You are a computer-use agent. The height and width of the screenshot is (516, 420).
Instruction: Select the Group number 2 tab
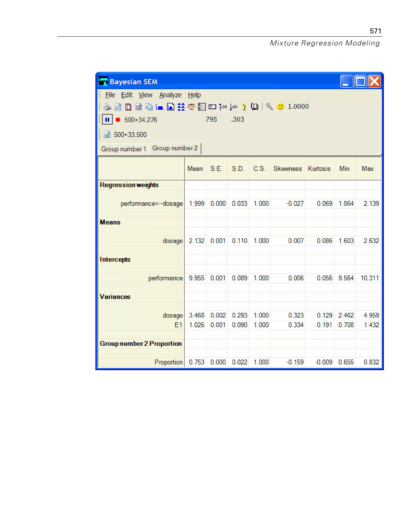175,148
